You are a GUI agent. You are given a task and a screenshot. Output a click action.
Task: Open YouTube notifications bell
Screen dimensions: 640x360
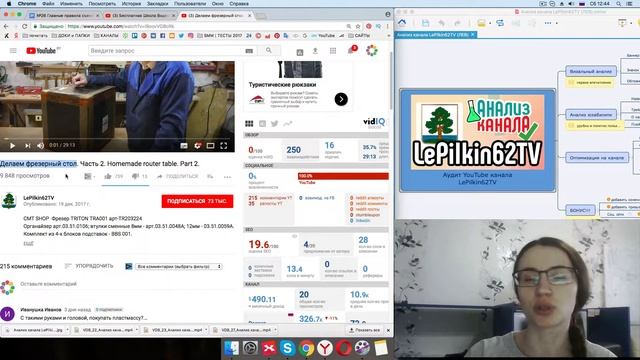pos(351,51)
